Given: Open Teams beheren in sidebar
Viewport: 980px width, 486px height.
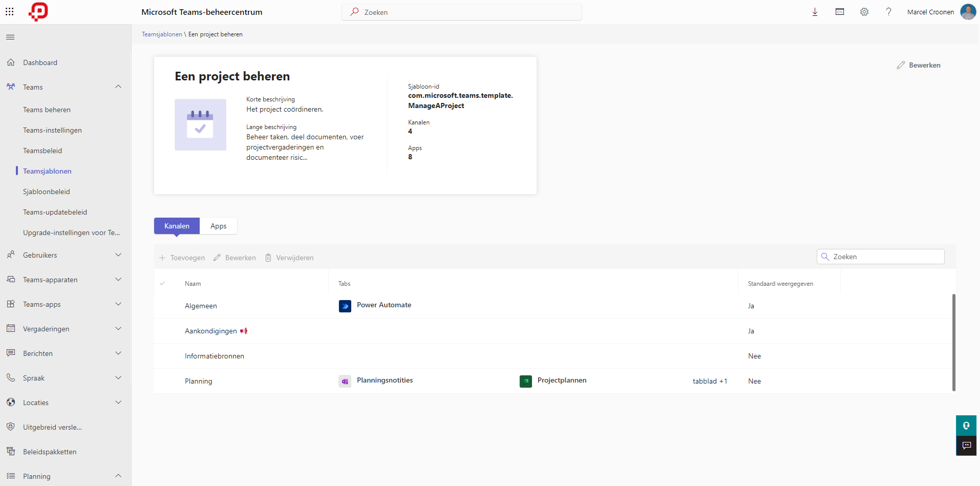Looking at the screenshot, I should tap(47, 110).
